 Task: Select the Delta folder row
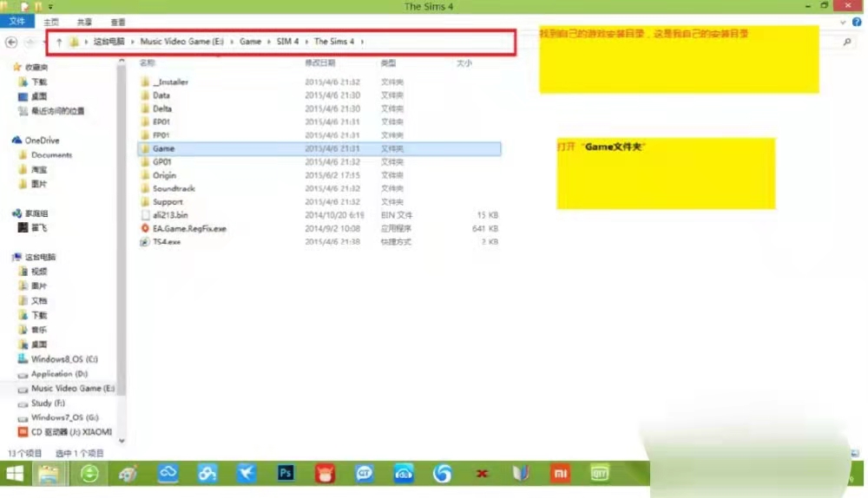pyautogui.click(x=319, y=108)
